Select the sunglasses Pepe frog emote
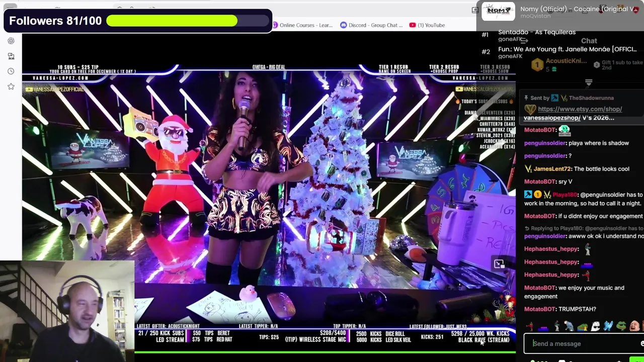 click(621, 327)
